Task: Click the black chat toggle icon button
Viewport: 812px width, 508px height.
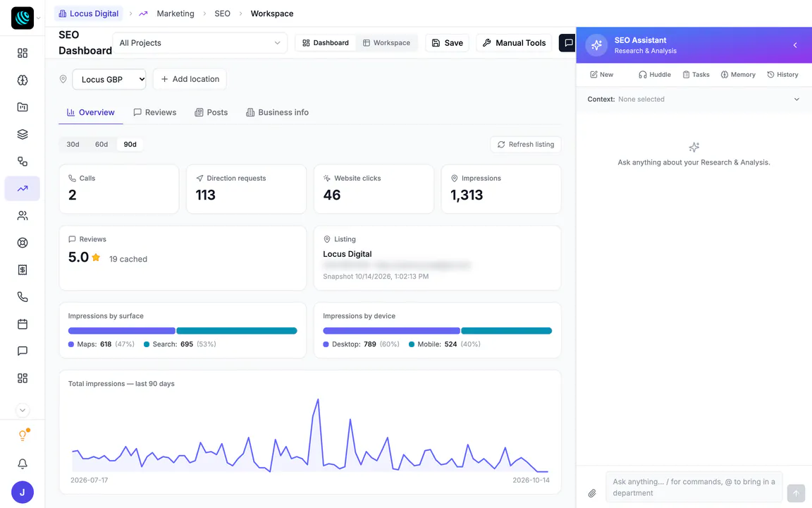Action: 568,43
